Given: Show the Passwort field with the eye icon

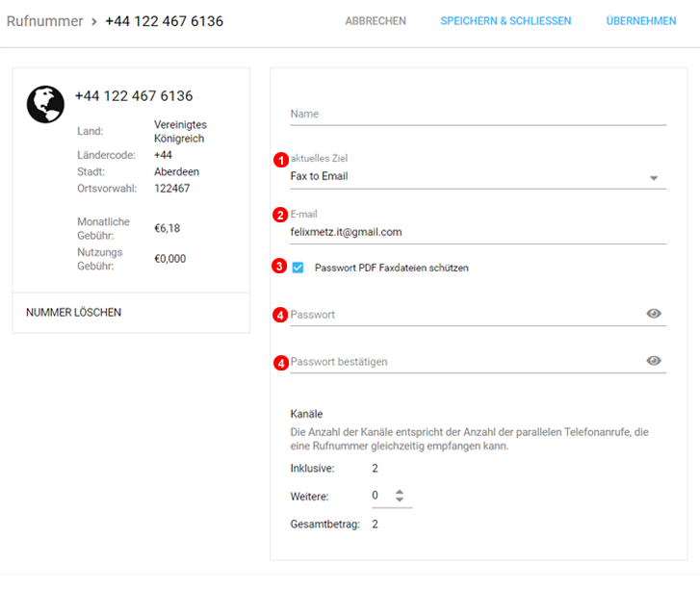Looking at the screenshot, I should click(654, 314).
